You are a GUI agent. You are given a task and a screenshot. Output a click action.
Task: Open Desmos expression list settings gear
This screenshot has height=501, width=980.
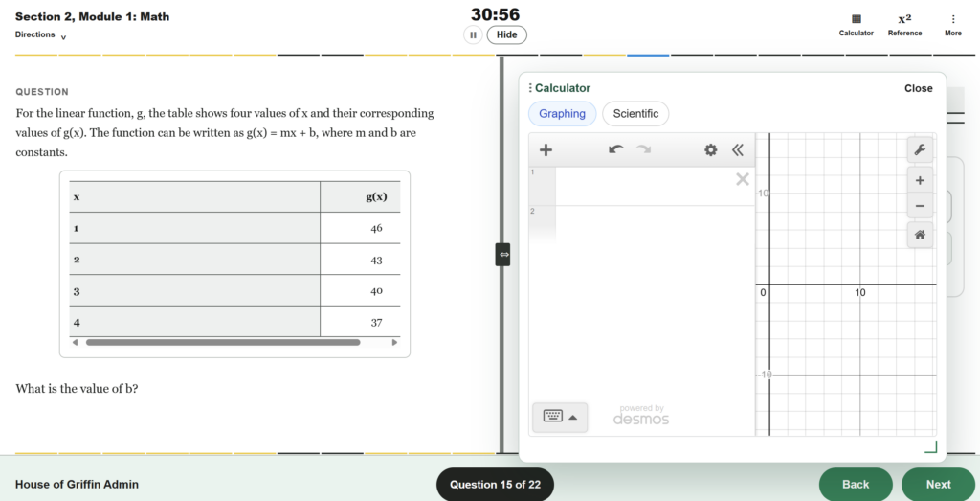click(x=711, y=150)
